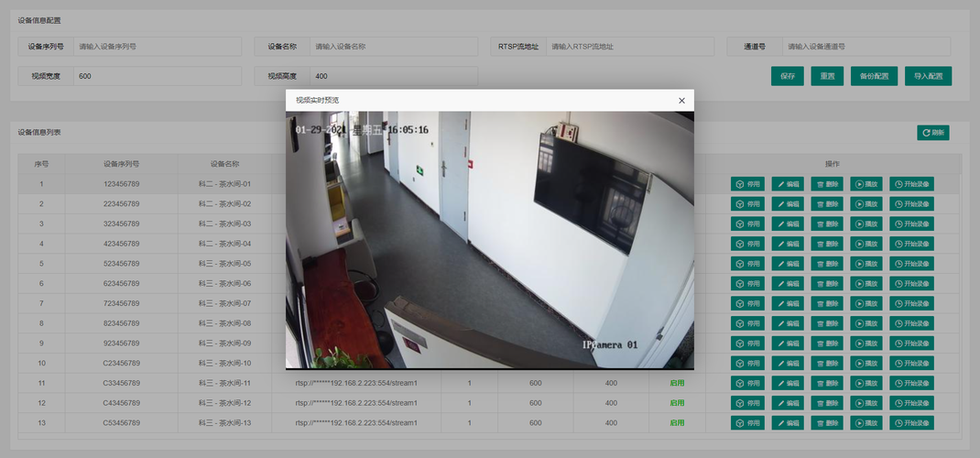Select the 通道号 channel number field
This screenshot has width=980, height=458.
[866, 46]
